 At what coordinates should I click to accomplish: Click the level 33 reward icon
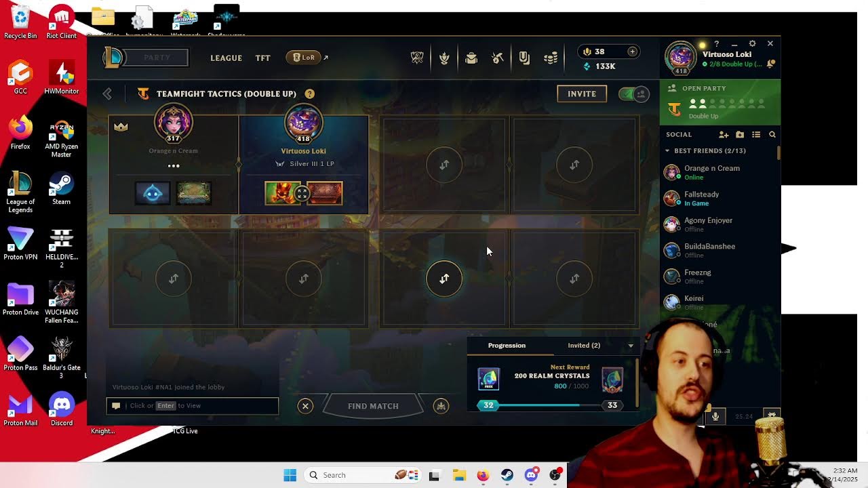tap(612, 380)
